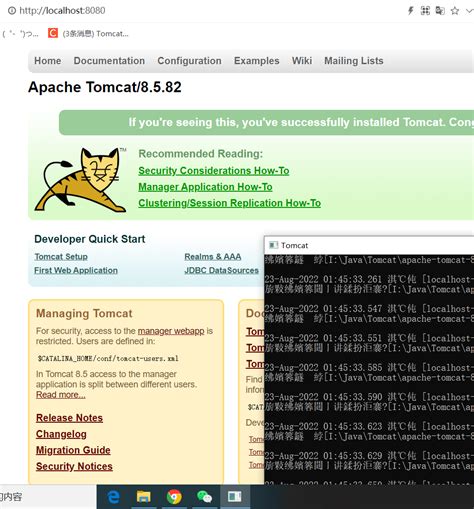Open the Security Notices link
Image resolution: width=474 pixels, height=509 pixels.
pyautogui.click(x=74, y=466)
